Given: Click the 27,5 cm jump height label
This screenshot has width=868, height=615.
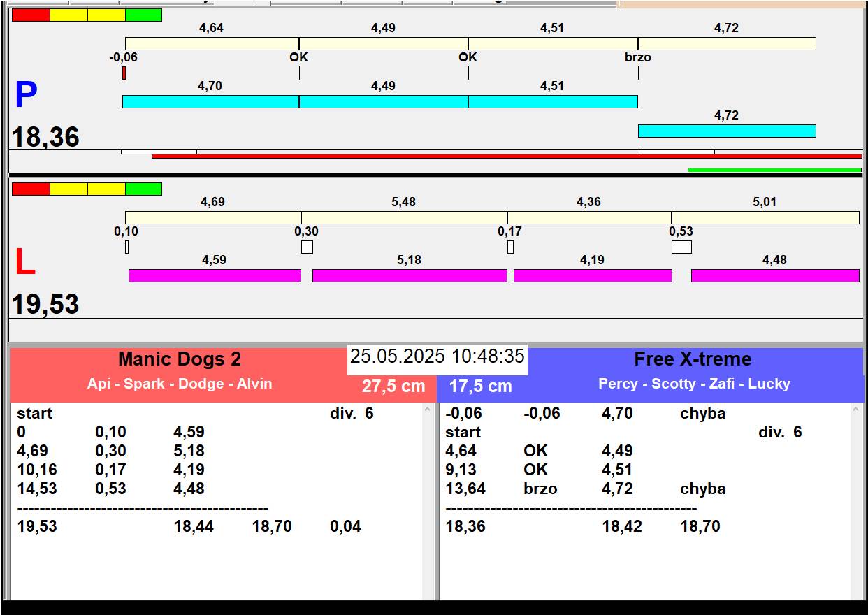Looking at the screenshot, I should (x=393, y=386).
